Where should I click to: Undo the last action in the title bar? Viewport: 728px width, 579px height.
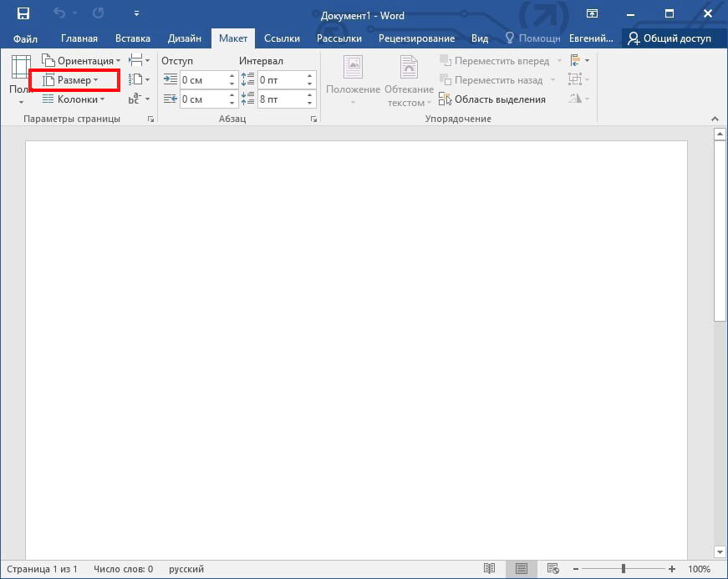click(59, 13)
